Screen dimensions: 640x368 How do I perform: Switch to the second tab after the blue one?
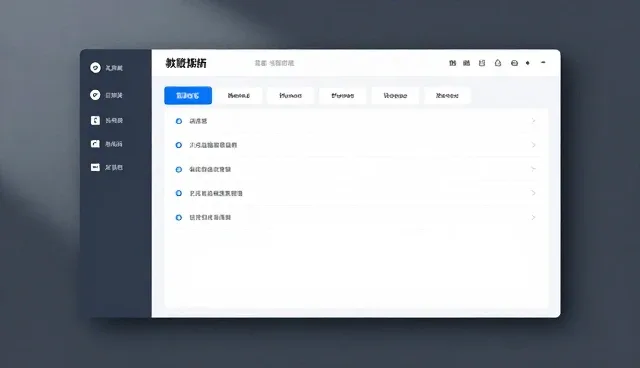[x=239, y=95]
